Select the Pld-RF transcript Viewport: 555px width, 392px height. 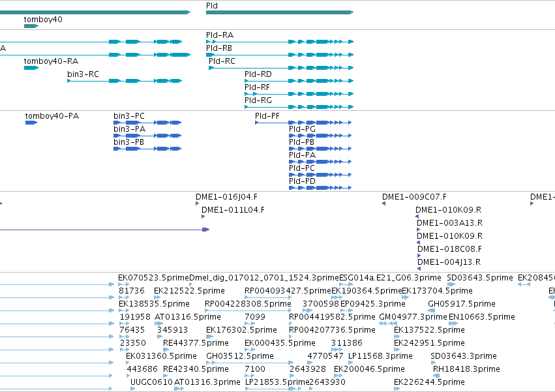(299, 94)
